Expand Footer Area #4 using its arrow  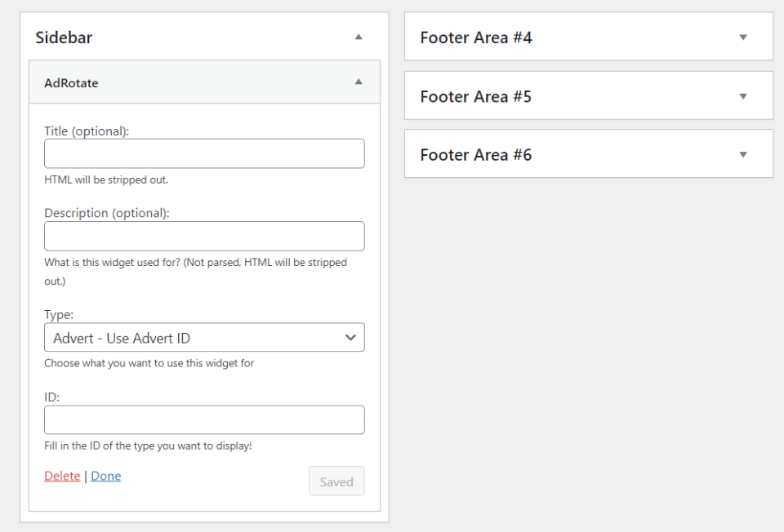click(743, 38)
